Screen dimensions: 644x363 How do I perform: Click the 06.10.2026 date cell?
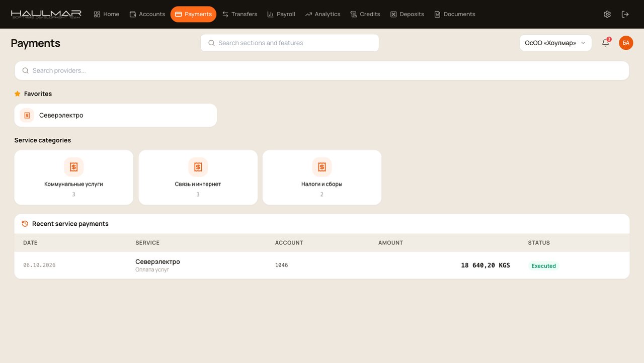(39, 265)
